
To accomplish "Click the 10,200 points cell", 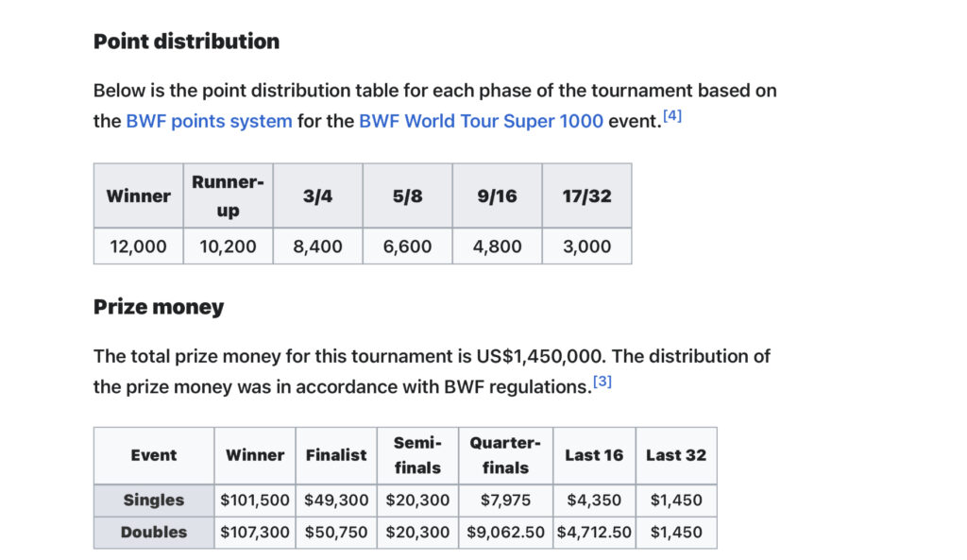I will (229, 246).
